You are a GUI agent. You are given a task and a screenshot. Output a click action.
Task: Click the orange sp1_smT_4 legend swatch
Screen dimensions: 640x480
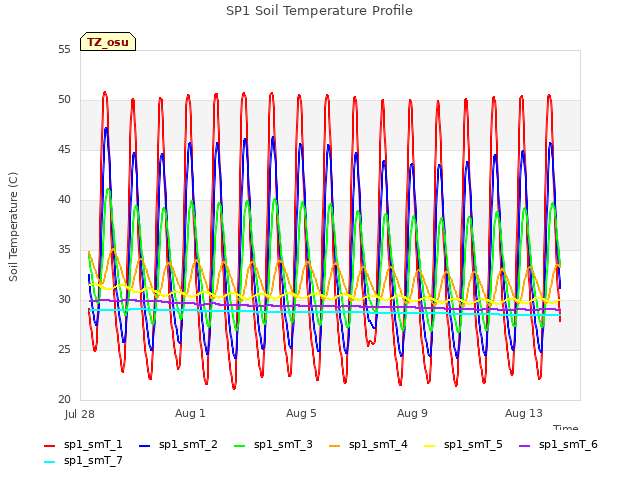[335, 446]
